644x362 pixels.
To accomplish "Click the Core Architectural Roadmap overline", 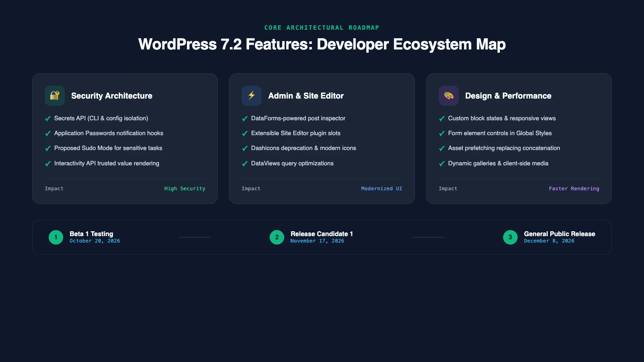I will [322, 28].
